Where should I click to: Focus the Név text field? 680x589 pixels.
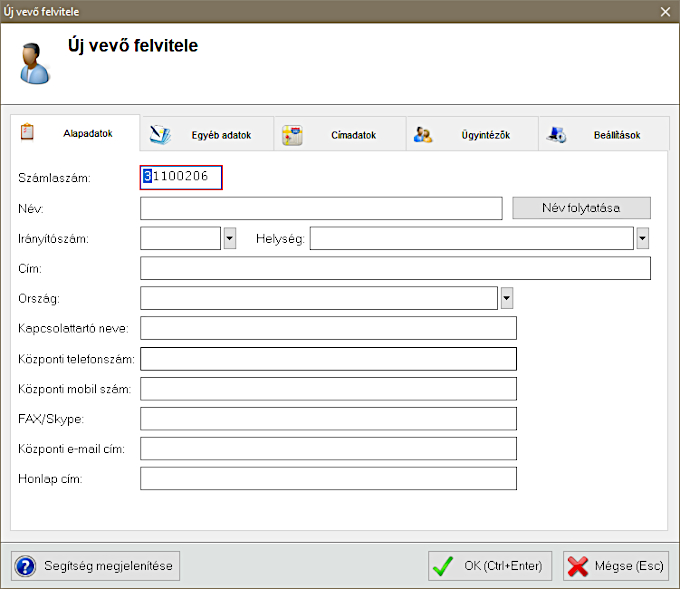(320, 208)
